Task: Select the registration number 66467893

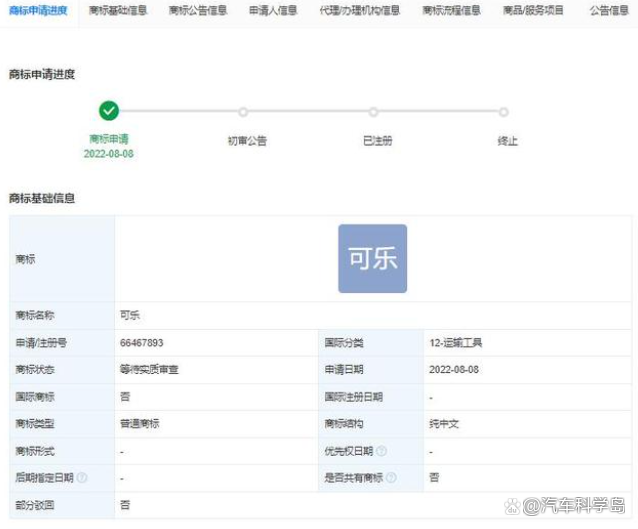Action: [x=142, y=343]
